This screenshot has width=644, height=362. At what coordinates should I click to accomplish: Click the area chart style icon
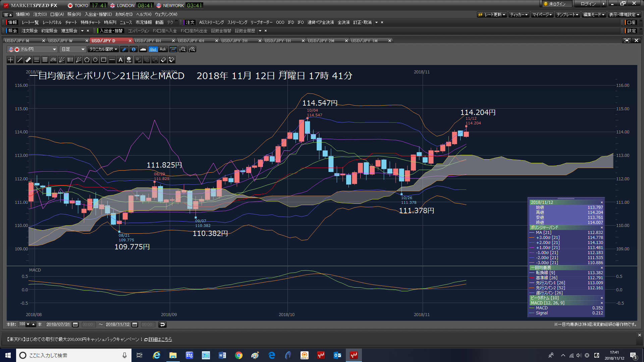click(x=143, y=49)
